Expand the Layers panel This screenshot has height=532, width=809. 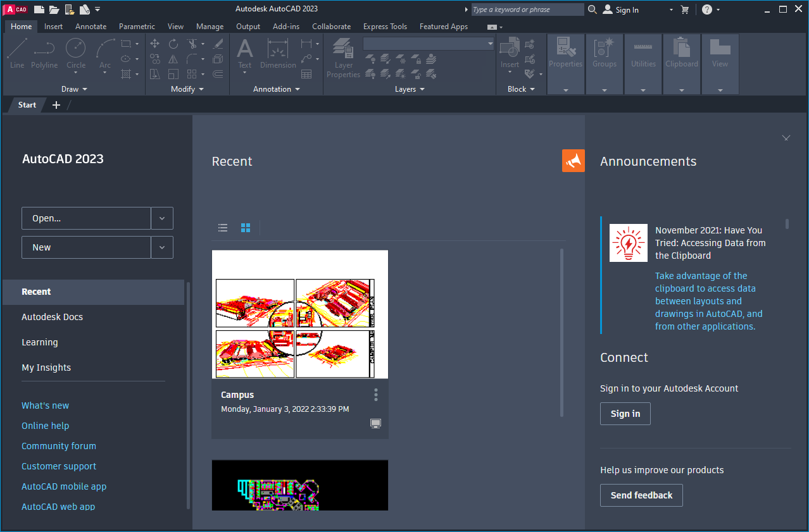click(x=410, y=89)
